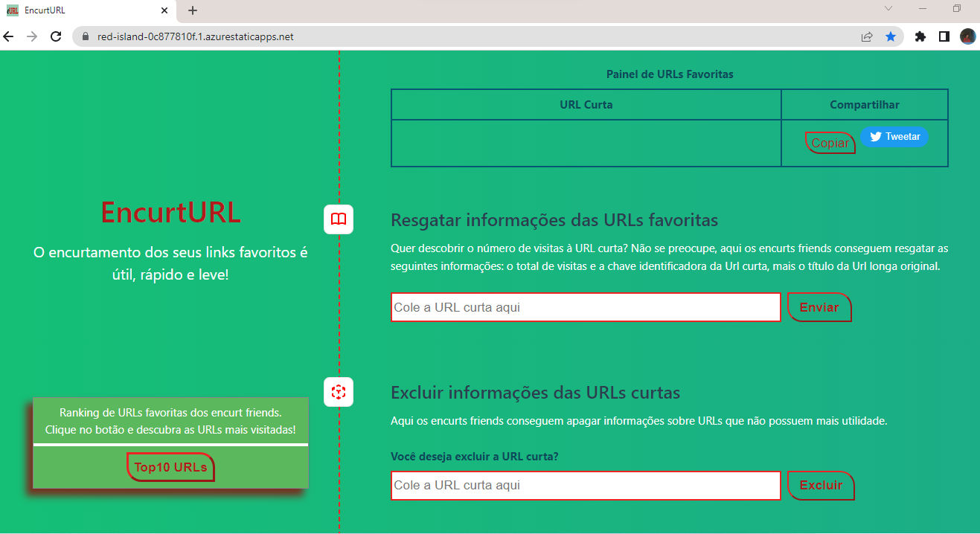Click the URL field under Resgatar informações
Screen dimensions: 980x534
pos(585,307)
